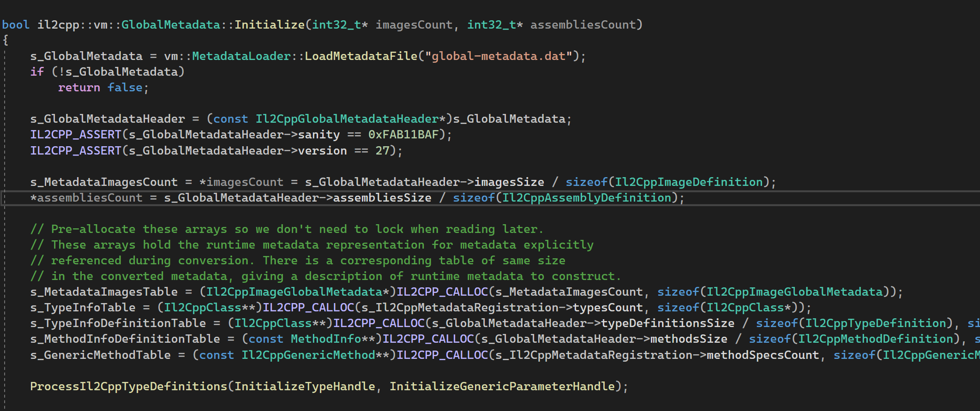Click 'if' keyword in null check
This screenshot has height=411, width=980.
(x=37, y=72)
